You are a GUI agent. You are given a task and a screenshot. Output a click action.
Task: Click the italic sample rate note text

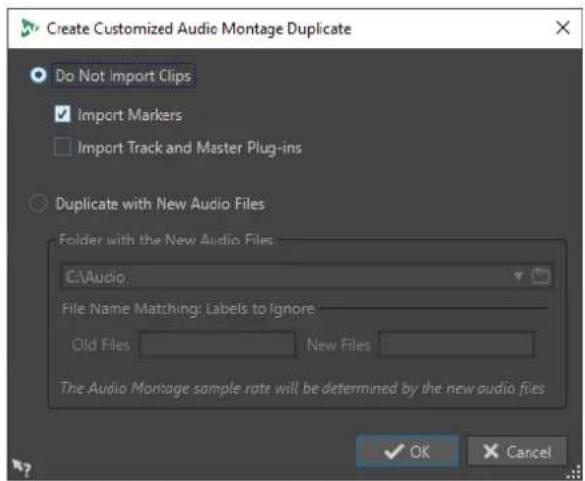tap(302, 388)
